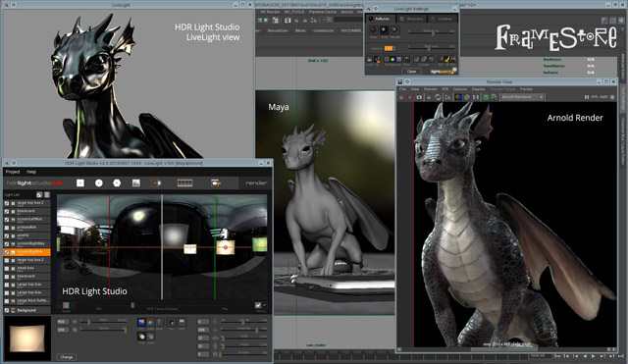
Task: Select the Metallic reflection mode icon
Action: tap(394, 30)
